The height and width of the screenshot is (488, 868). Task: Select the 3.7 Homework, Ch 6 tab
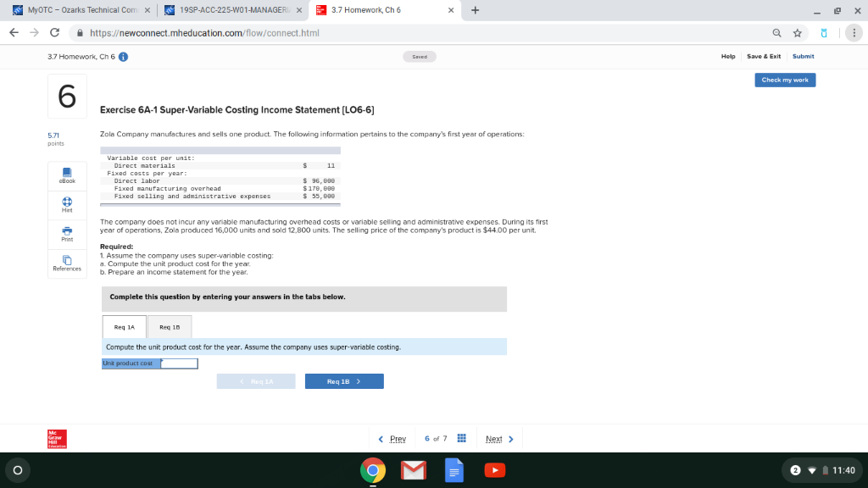384,10
